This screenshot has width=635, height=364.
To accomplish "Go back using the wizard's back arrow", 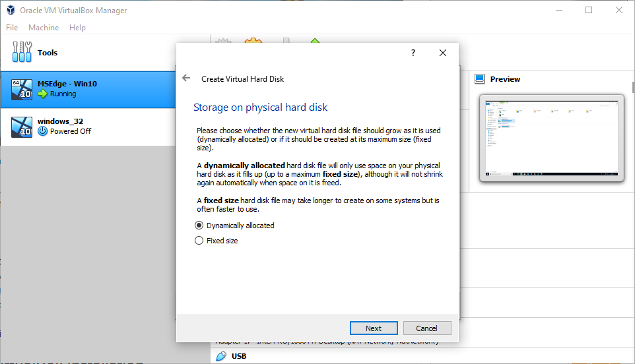I will pos(186,78).
